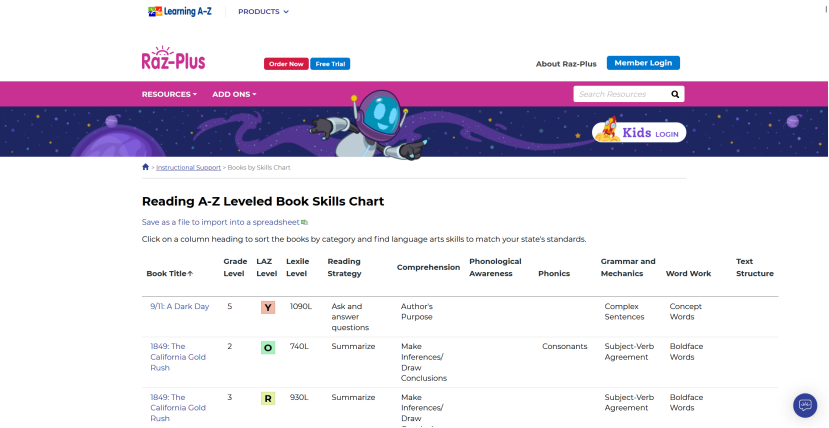Open About Raz-Plus page
Image resolution: width=829 pixels, height=428 pixels.
tap(566, 63)
